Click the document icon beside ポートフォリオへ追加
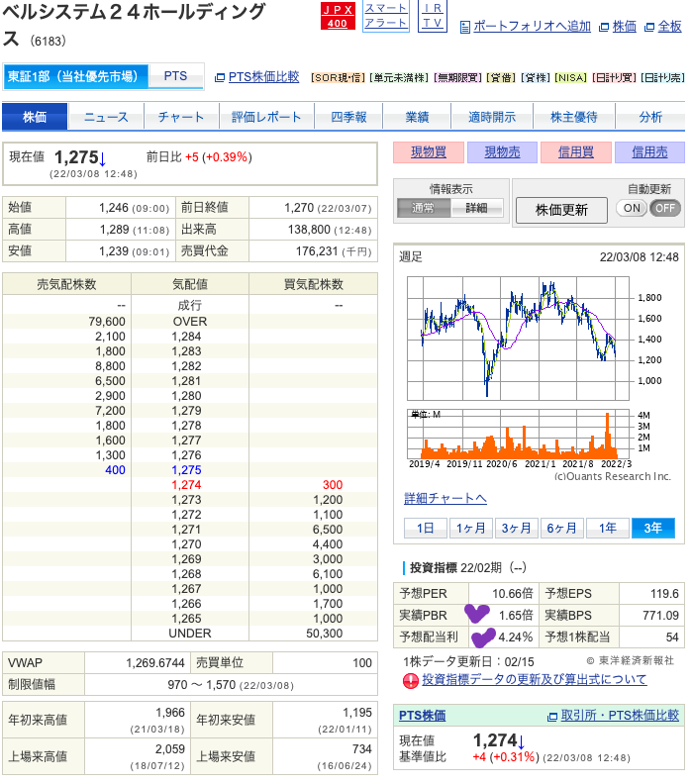The image size is (692, 784). (464, 27)
